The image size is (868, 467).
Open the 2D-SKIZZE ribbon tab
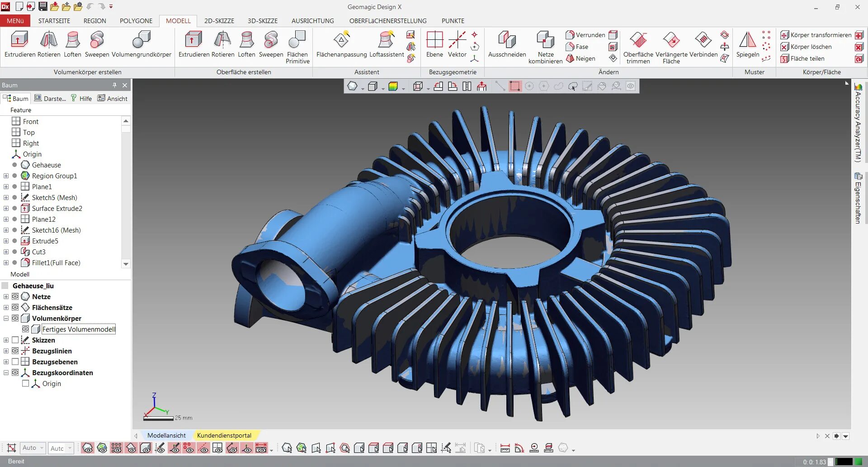click(219, 21)
